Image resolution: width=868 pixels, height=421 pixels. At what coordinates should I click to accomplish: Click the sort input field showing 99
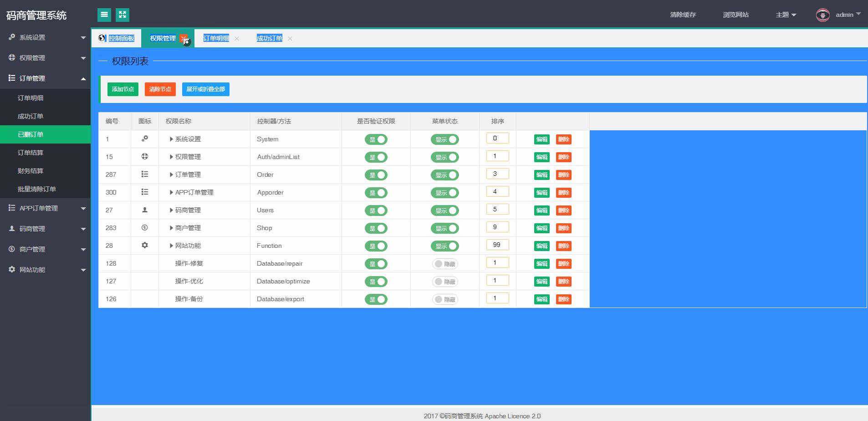tap(498, 245)
